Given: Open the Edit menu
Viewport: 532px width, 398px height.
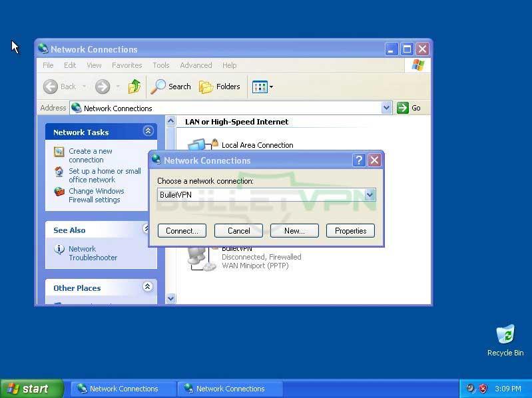Looking at the screenshot, I should click(x=70, y=65).
